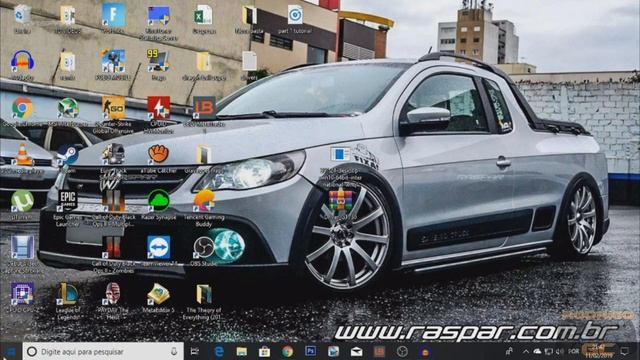Open Task View on the taskbar
This screenshot has height=360, width=640.
click(195, 351)
